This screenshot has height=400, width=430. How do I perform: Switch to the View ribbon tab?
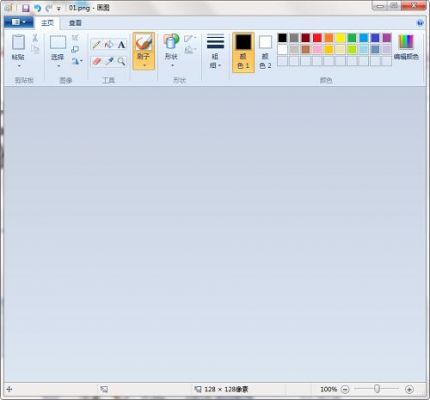pyautogui.click(x=75, y=23)
